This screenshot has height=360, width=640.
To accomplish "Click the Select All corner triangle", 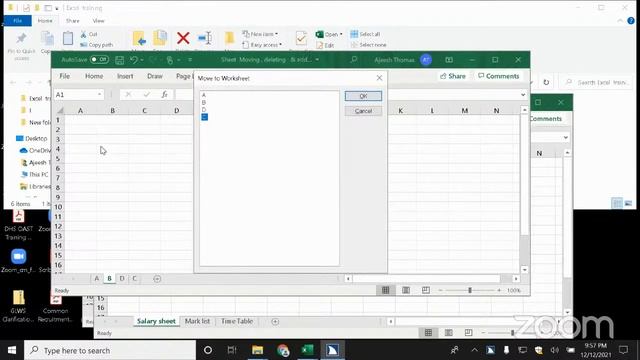I will pyautogui.click(x=60, y=110).
